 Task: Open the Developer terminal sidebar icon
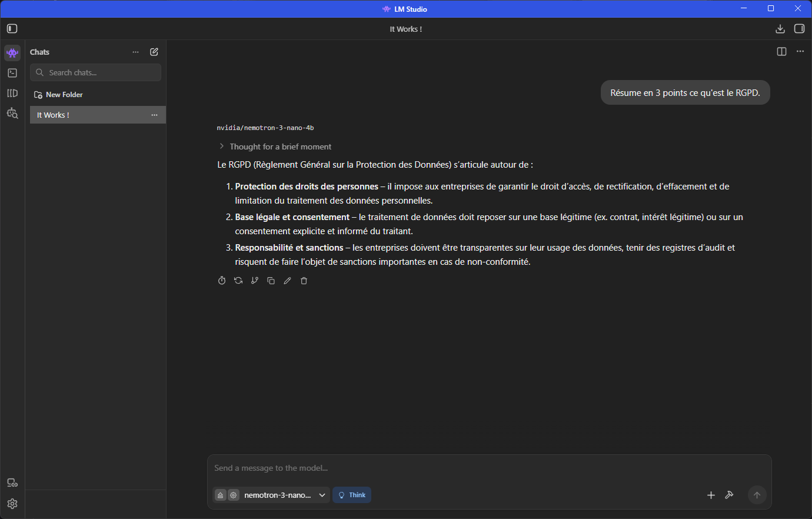[12, 73]
